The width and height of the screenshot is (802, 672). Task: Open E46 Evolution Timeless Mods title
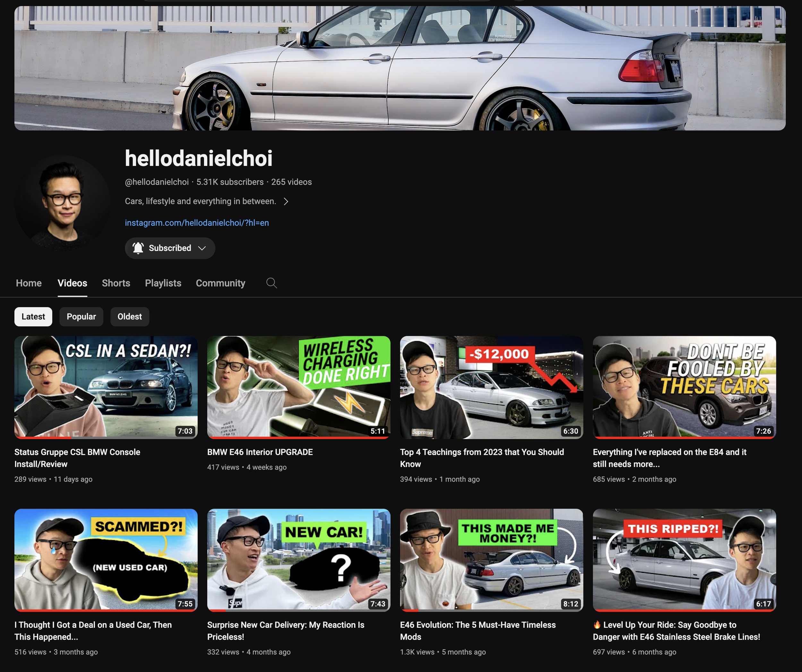478,631
